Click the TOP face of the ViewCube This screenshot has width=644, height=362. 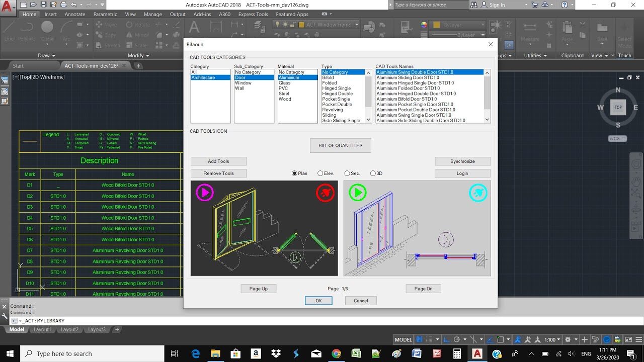[618, 107]
